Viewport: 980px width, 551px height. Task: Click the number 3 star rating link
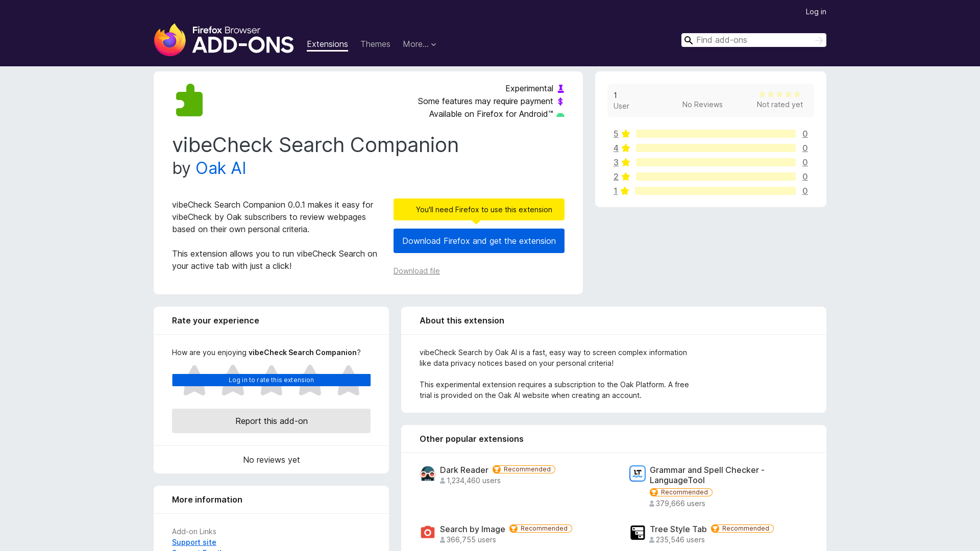coord(616,162)
